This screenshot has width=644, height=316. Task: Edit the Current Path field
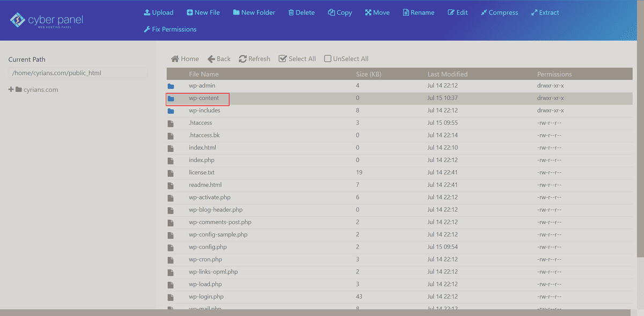tap(78, 73)
